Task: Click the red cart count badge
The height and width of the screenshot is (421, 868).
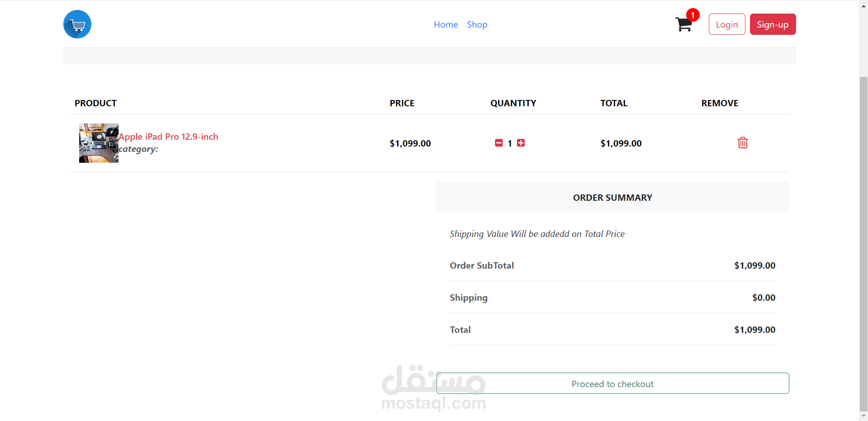Action: coord(693,15)
